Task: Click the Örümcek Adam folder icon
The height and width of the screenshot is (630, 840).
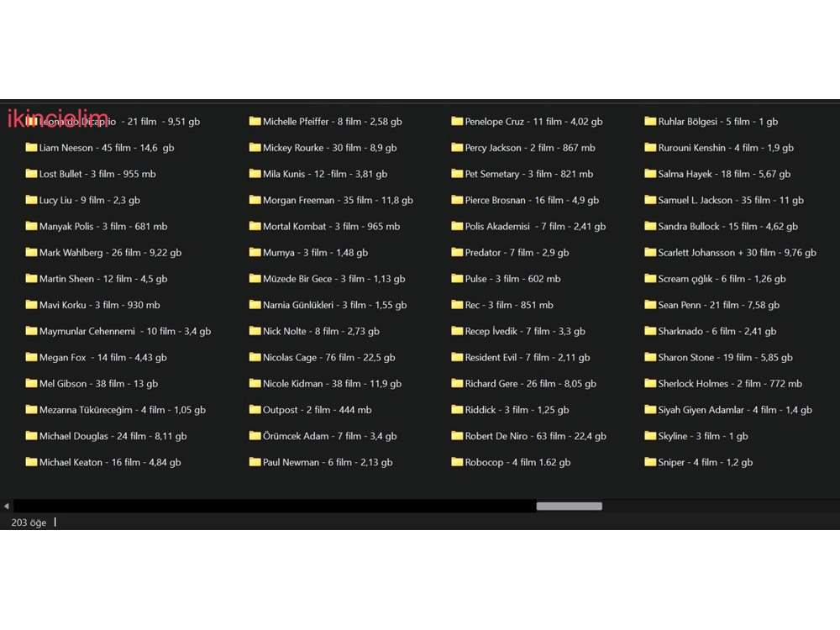Action: click(x=255, y=436)
